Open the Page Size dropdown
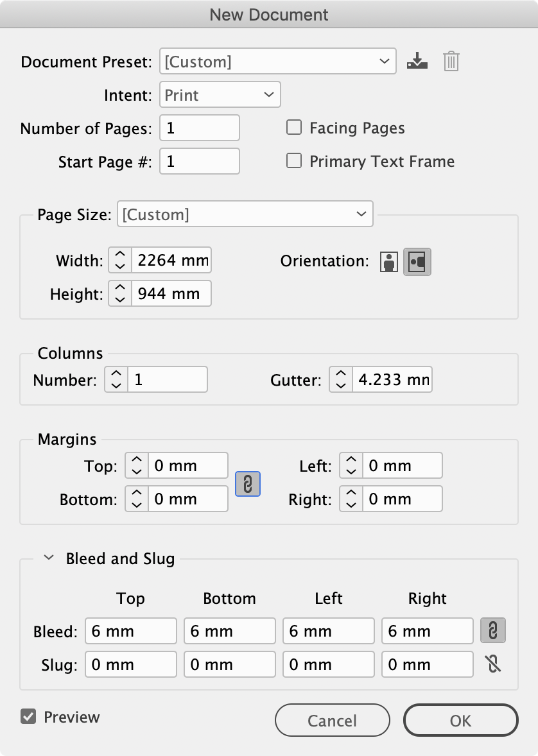The width and height of the screenshot is (538, 756). point(245,214)
